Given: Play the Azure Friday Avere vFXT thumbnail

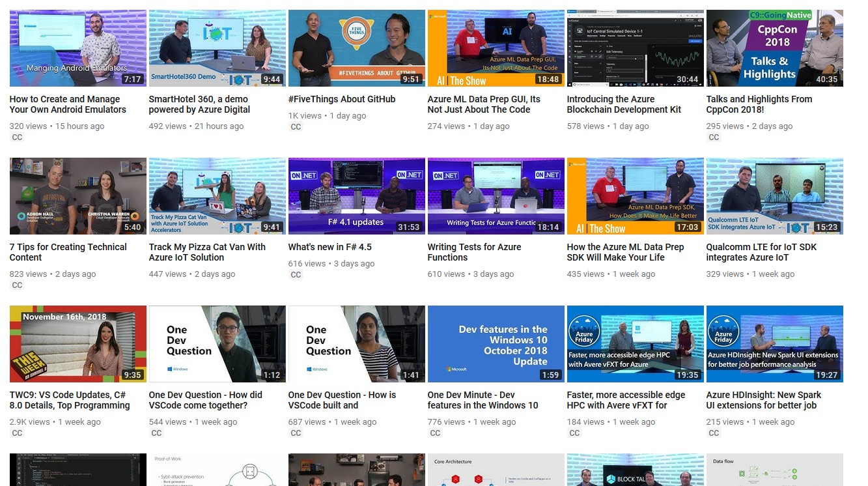Looking at the screenshot, I should (636, 344).
